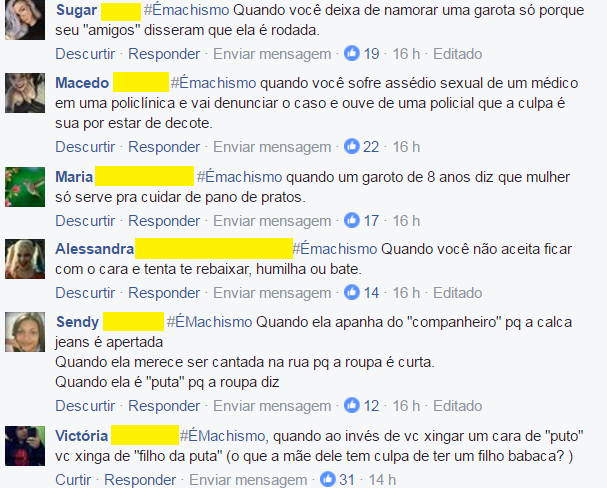Image resolution: width=607 pixels, height=488 pixels.
Task: Open Sugar's profile picture
Action: pyautogui.click(x=25, y=19)
